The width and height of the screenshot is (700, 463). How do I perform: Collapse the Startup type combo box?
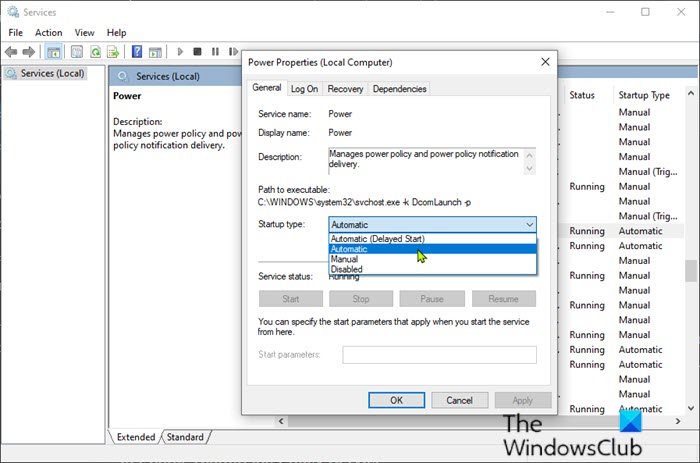pyautogui.click(x=529, y=225)
